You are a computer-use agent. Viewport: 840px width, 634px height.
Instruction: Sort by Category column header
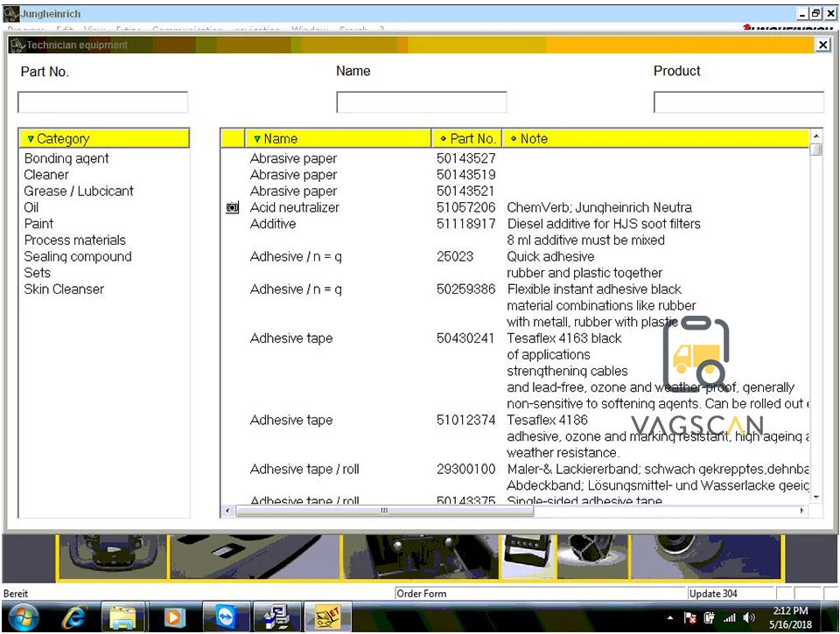(x=104, y=139)
